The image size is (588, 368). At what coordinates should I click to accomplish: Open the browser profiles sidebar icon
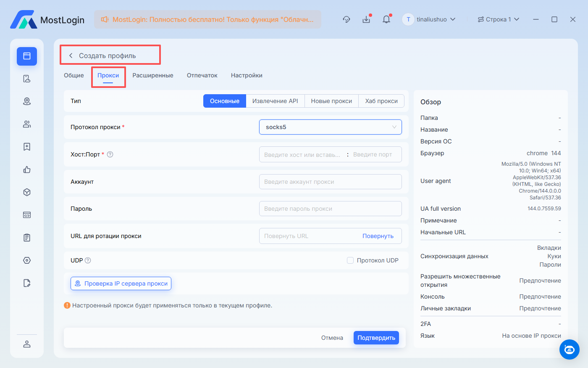tap(27, 56)
